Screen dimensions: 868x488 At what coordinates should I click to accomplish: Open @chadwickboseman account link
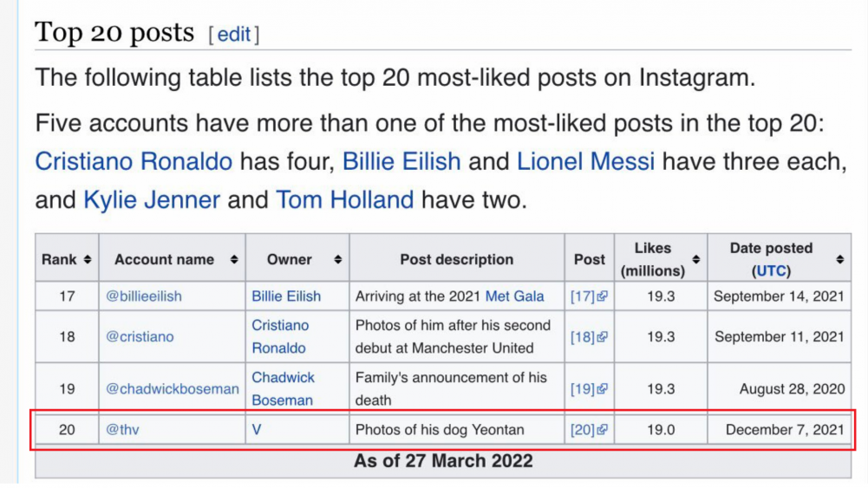click(173, 389)
